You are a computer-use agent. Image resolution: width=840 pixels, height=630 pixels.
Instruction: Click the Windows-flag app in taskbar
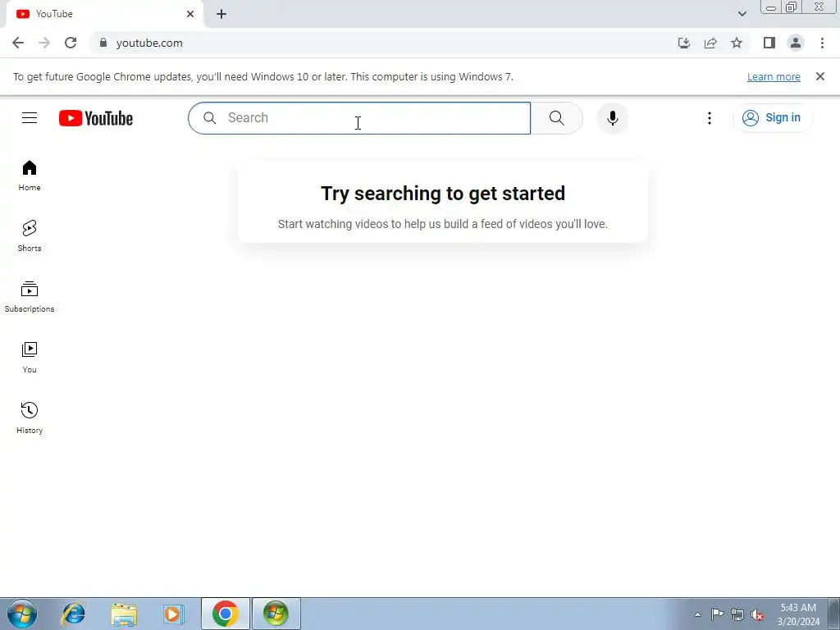[x=276, y=614]
